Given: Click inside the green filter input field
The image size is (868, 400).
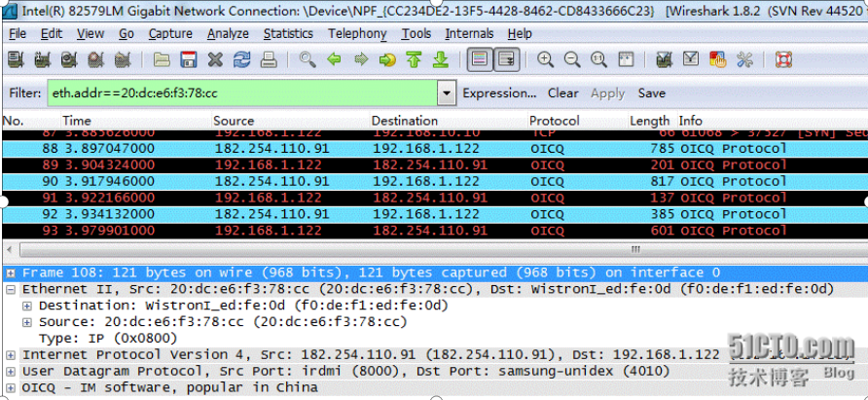Looking at the screenshot, I should (243, 93).
